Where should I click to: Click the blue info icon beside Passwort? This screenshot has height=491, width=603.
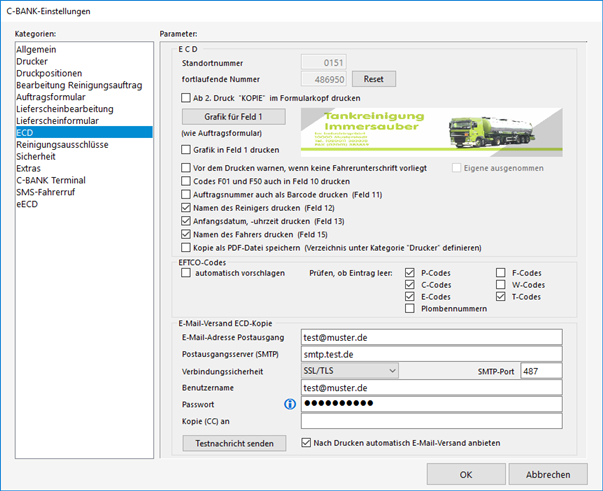click(x=289, y=405)
